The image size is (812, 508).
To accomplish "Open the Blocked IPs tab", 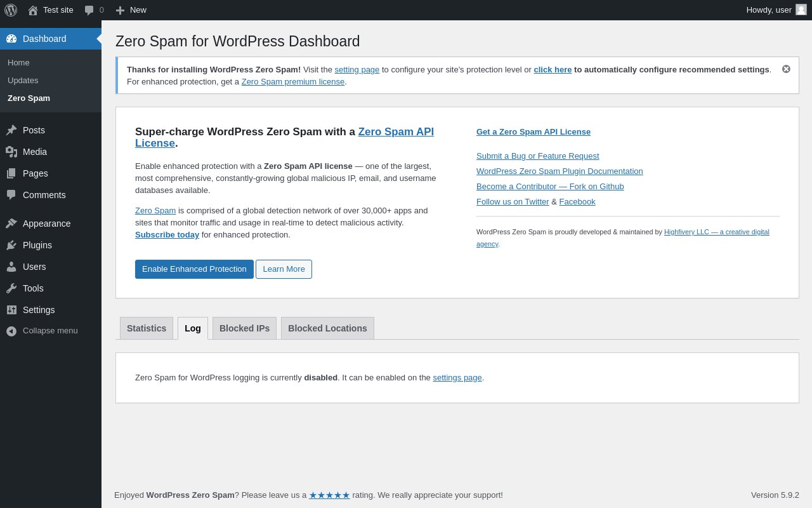I will click(x=244, y=328).
